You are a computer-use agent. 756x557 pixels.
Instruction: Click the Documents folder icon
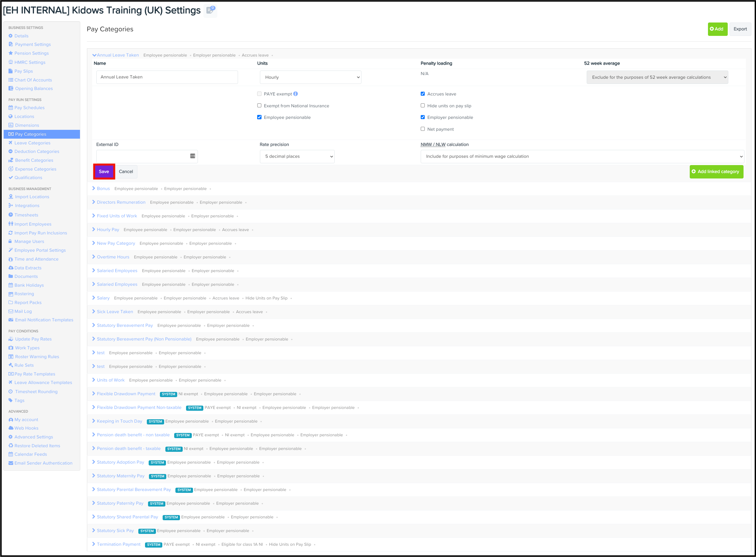[x=10, y=276]
